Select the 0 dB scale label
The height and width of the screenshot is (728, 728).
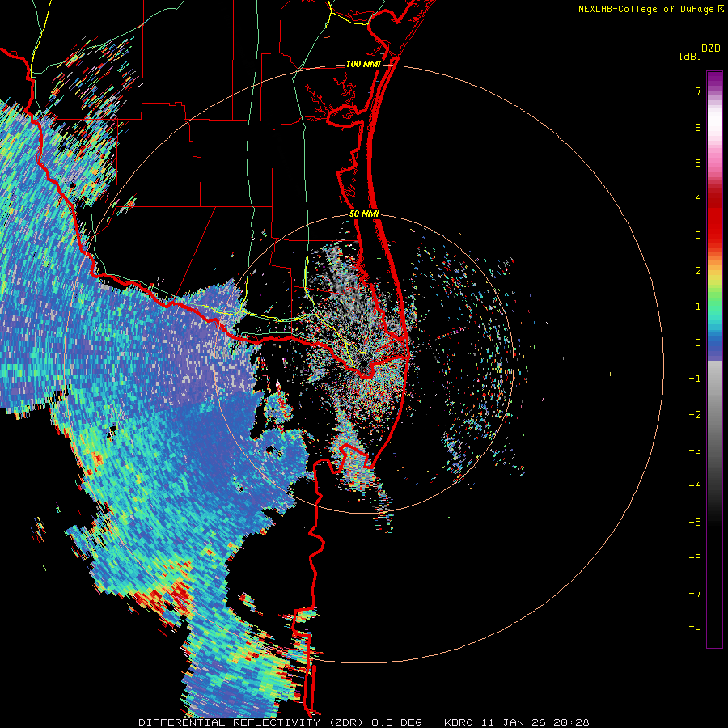pos(698,343)
